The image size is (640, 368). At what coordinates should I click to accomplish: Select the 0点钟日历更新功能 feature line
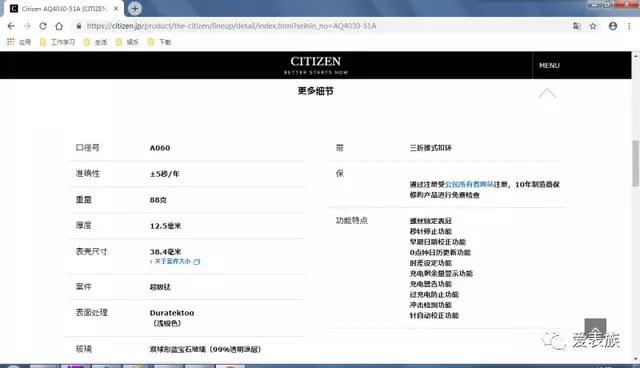point(440,253)
